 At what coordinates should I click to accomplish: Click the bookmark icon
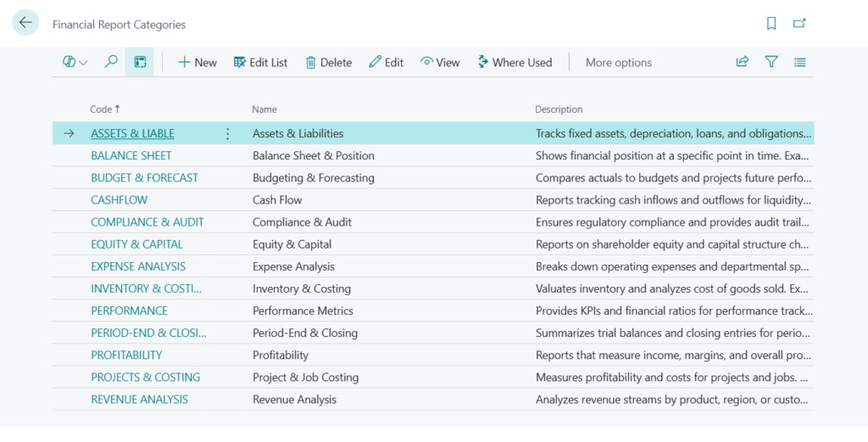pos(771,24)
